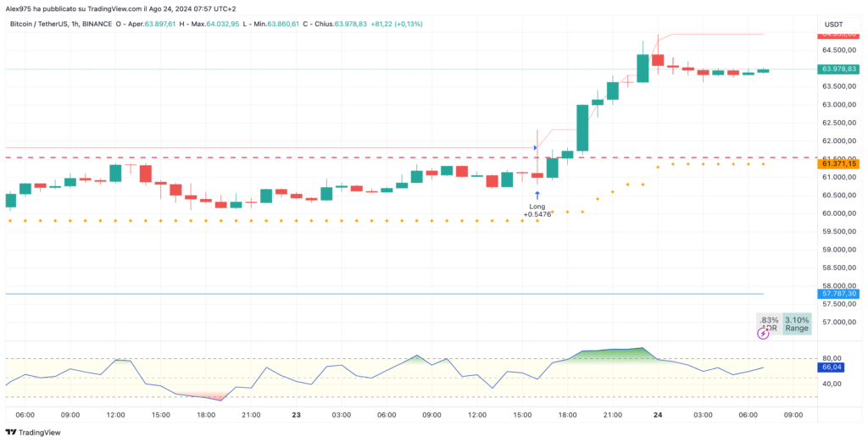This screenshot has width=868, height=442.
Task: Click the orange 61.371,15 price label
Action: [839, 163]
